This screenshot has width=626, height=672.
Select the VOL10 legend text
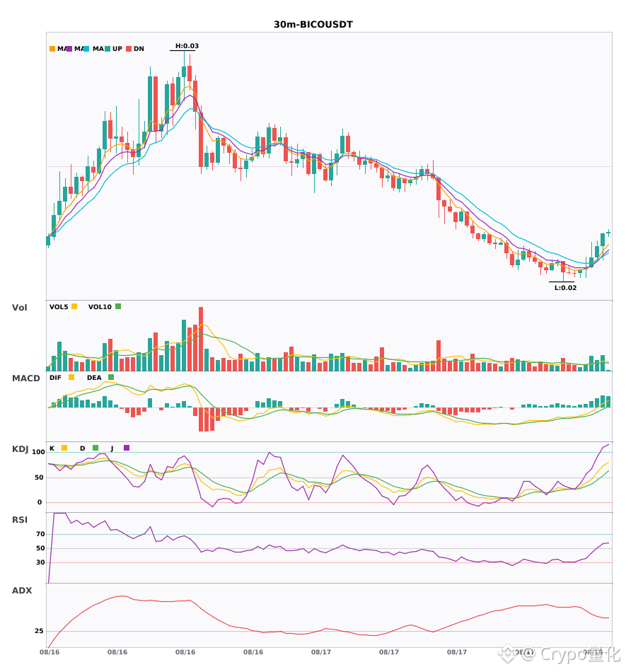click(100, 307)
